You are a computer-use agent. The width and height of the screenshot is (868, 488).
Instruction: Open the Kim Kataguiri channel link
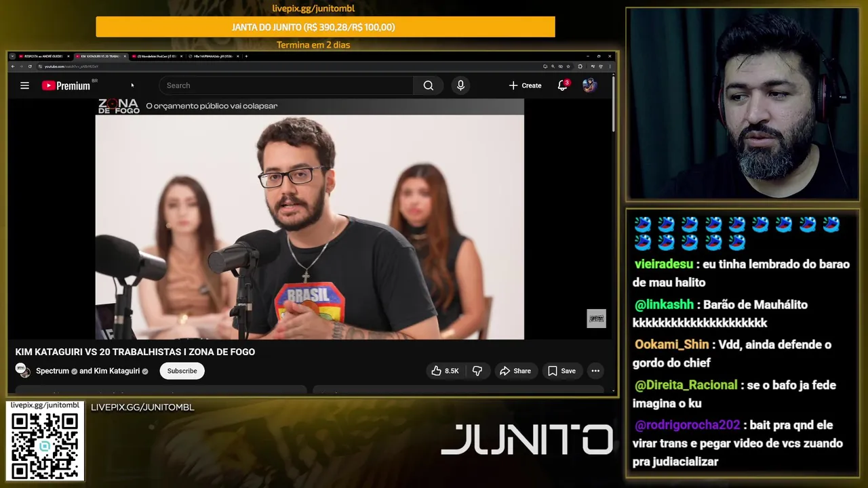(117, 371)
